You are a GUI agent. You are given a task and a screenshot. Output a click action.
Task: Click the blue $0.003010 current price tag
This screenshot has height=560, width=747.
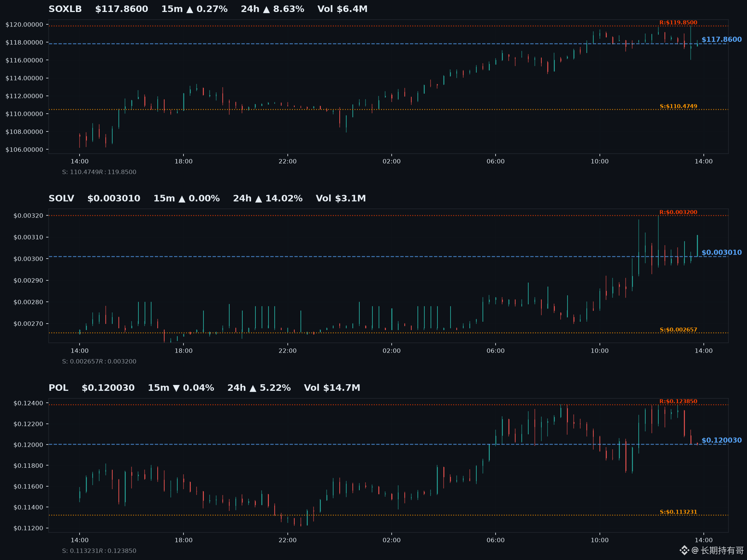(x=722, y=252)
